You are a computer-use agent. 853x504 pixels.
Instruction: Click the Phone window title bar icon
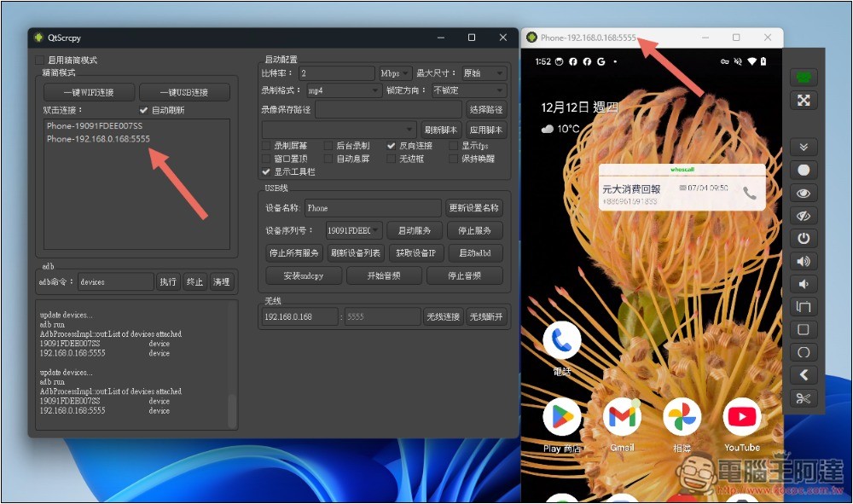[x=531, y=38]
